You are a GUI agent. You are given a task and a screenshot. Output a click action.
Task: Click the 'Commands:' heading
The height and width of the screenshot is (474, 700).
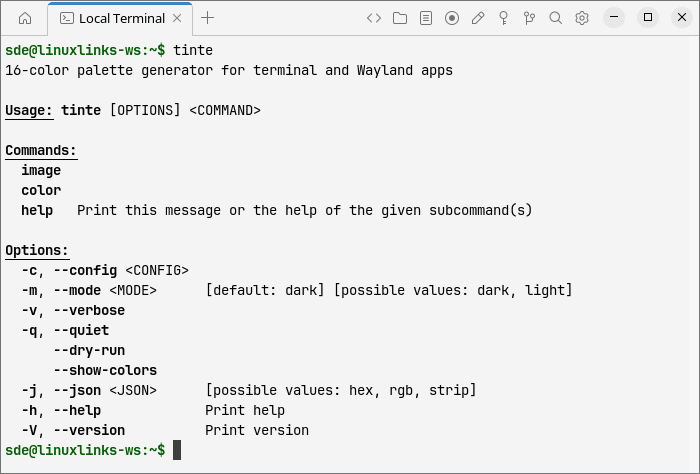coord(41,150)
